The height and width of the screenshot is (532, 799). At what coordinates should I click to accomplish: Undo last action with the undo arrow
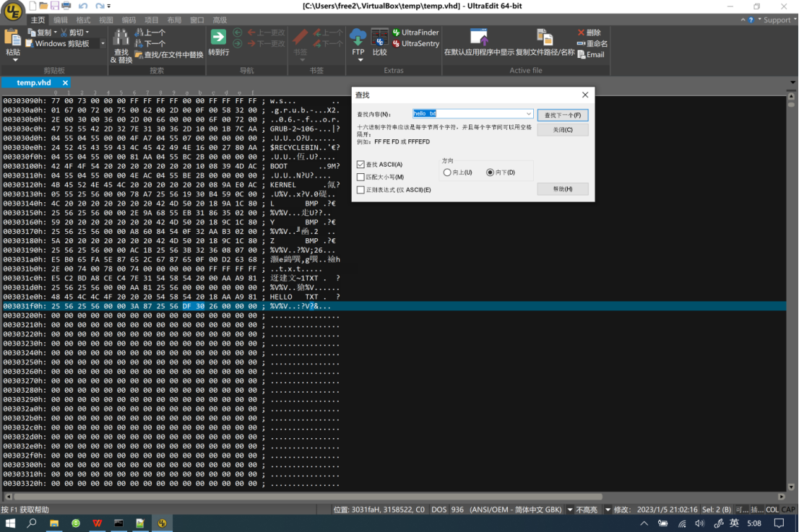83,6
